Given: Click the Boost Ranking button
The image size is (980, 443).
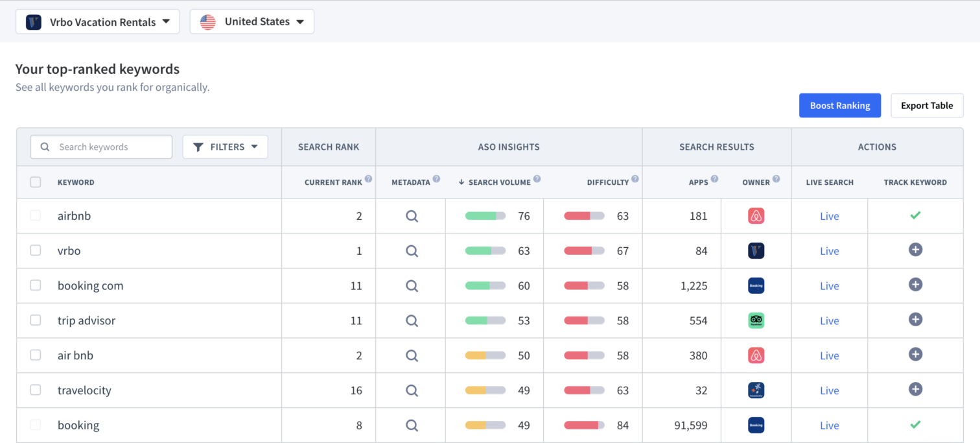Looking at the screenshot, I should pyautogui.click(x=840, y=105).
